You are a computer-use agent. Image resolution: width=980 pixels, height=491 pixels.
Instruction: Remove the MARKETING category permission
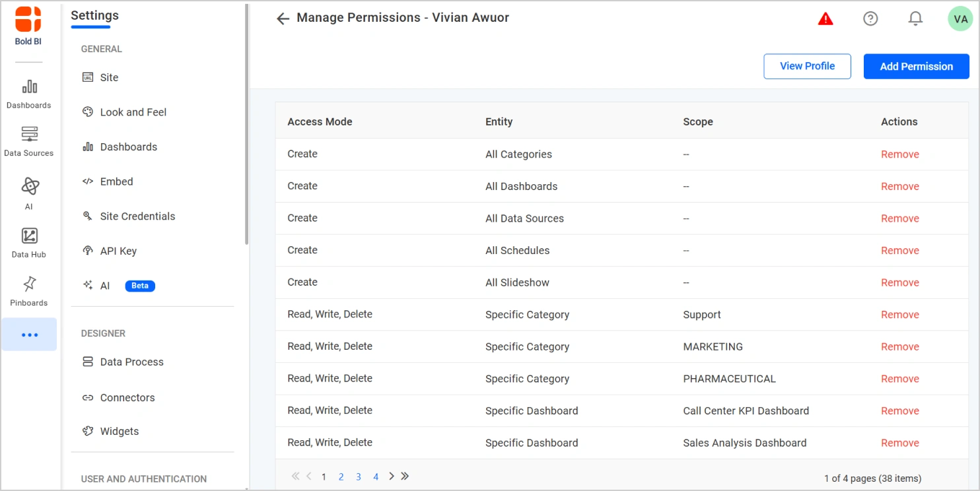tap(900, 346)
